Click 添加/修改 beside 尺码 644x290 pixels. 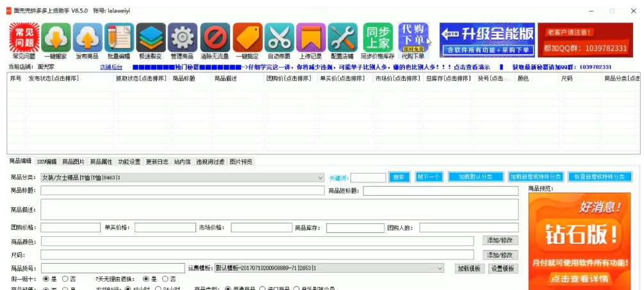tap(500, 255)
